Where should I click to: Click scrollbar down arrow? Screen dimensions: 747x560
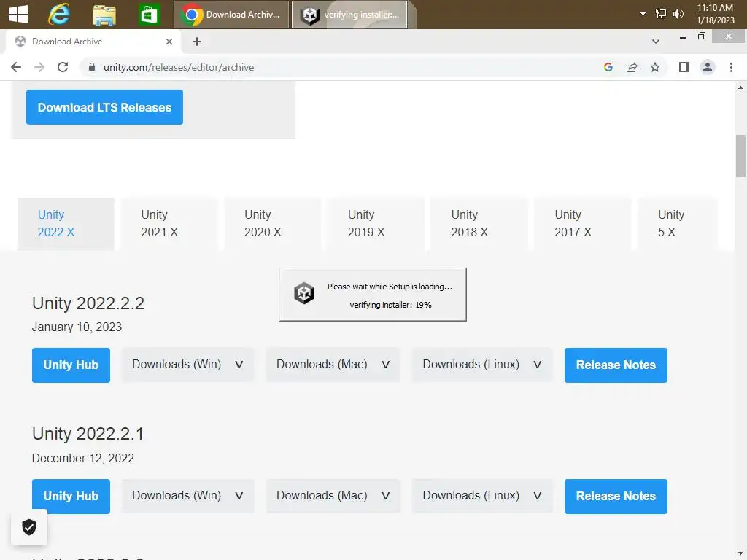tap(740, 554)
